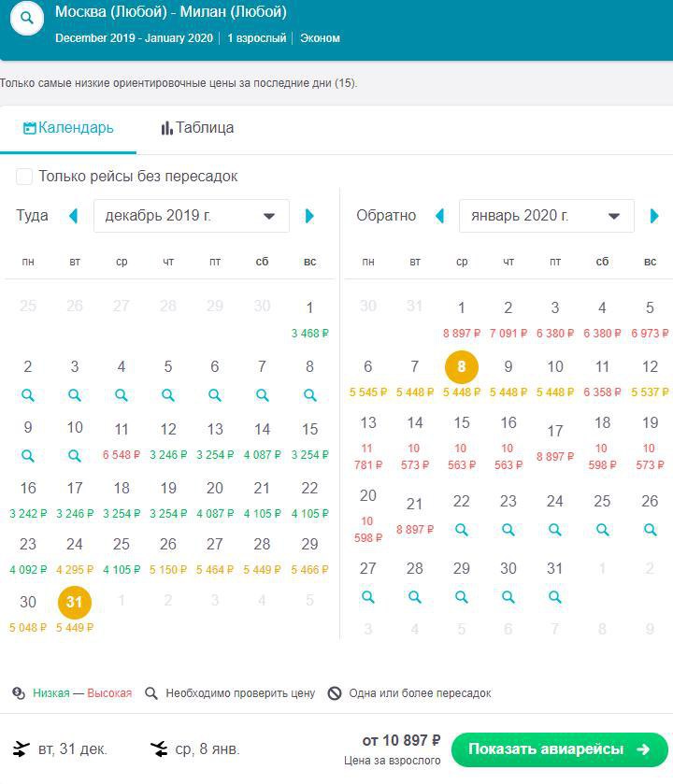The image size is (673, 784).
Task: Check price for January 30
Action: (x=508, y=596)
